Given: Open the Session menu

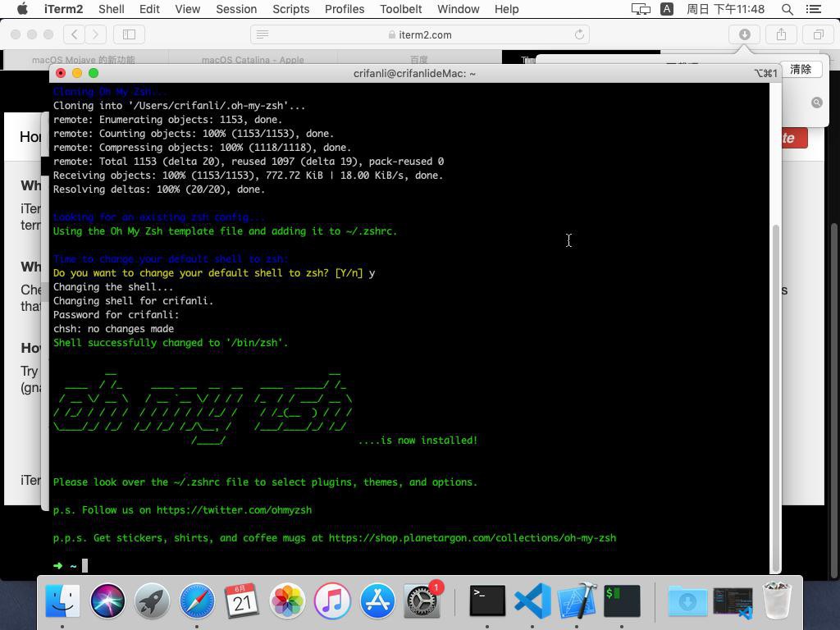Looking at the screenshot, I should [236, 9].
